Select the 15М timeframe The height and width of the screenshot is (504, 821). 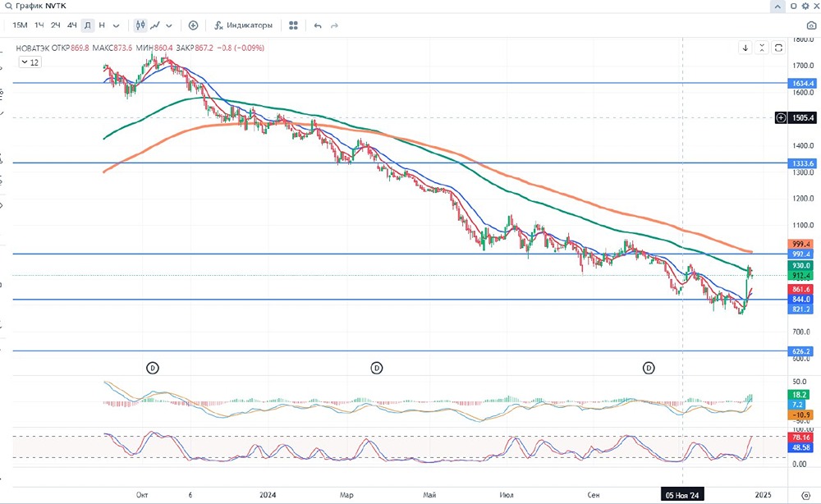20,25
